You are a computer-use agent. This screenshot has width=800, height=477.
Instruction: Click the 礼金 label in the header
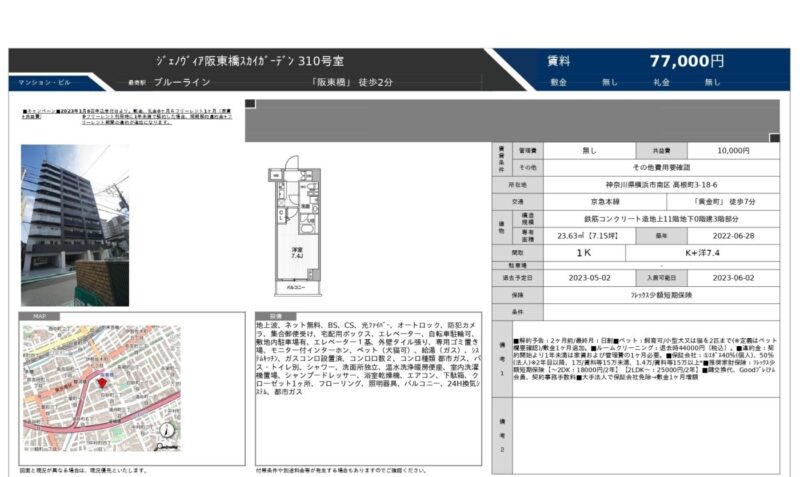pos(661,83)
